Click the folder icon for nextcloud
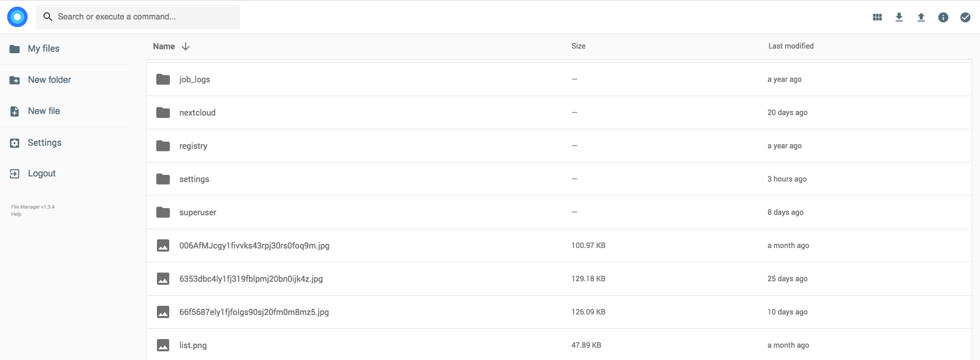The height and width of the screenshot is (360, 980). click(163, 112)
